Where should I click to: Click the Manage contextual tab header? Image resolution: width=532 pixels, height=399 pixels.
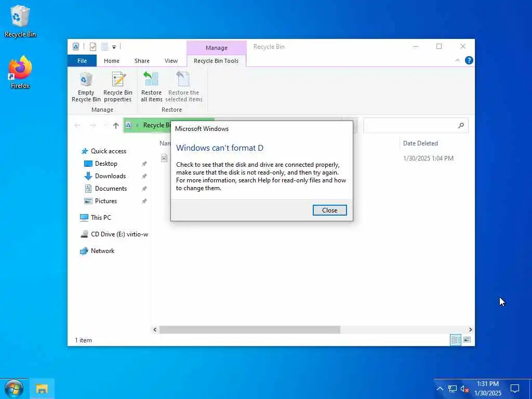coord(217,48)
